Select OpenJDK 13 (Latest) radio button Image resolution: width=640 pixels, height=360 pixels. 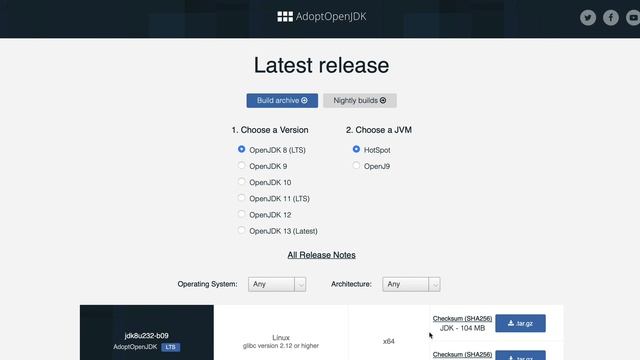tap(242, 230)
